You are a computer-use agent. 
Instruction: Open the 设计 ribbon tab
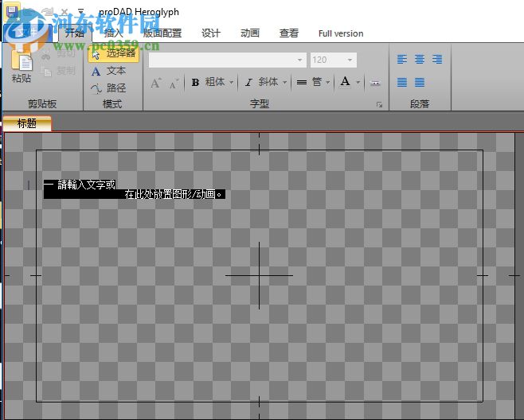pos(211,33)
